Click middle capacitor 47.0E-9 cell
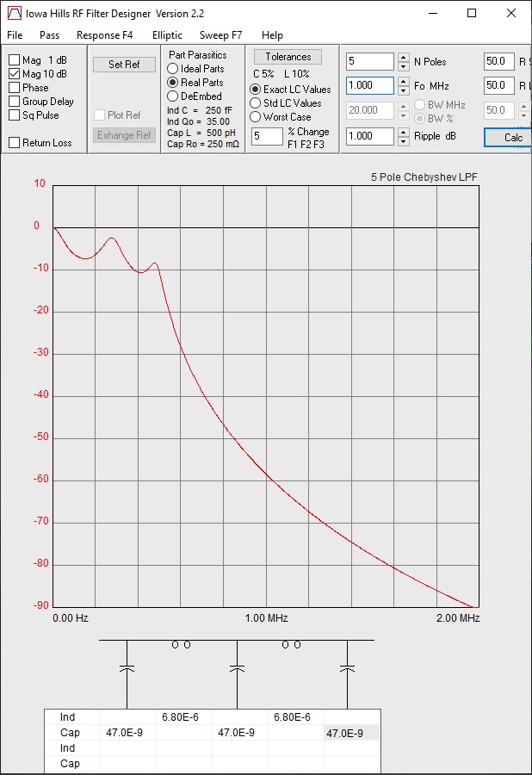 point(240,733)
